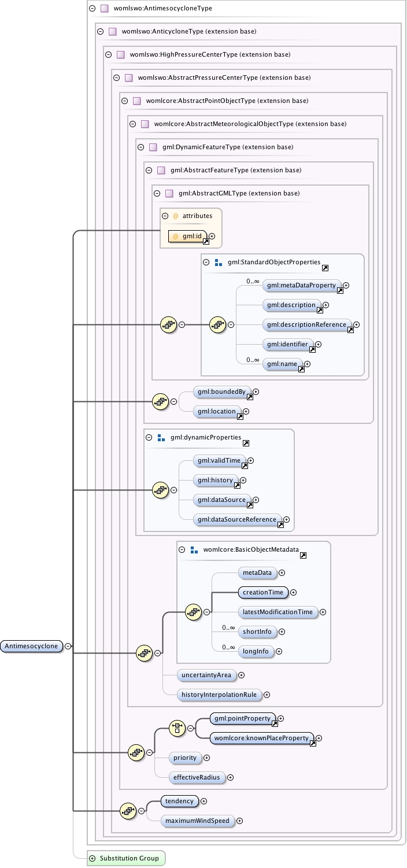
Task: Select the gml:descriptionReference element
Action: pos(306,325)
